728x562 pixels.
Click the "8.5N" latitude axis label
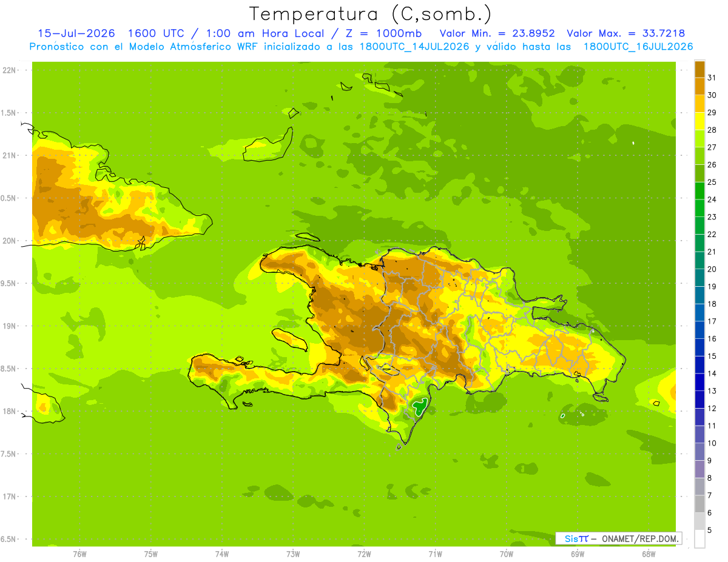(9, 369)
